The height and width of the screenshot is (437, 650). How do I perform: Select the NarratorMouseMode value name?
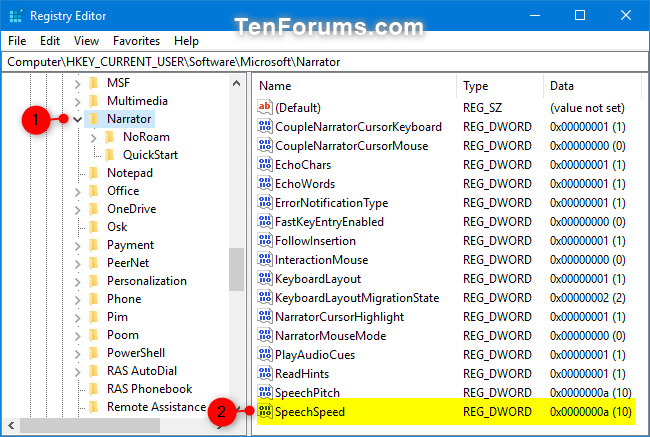coord(330,335)
